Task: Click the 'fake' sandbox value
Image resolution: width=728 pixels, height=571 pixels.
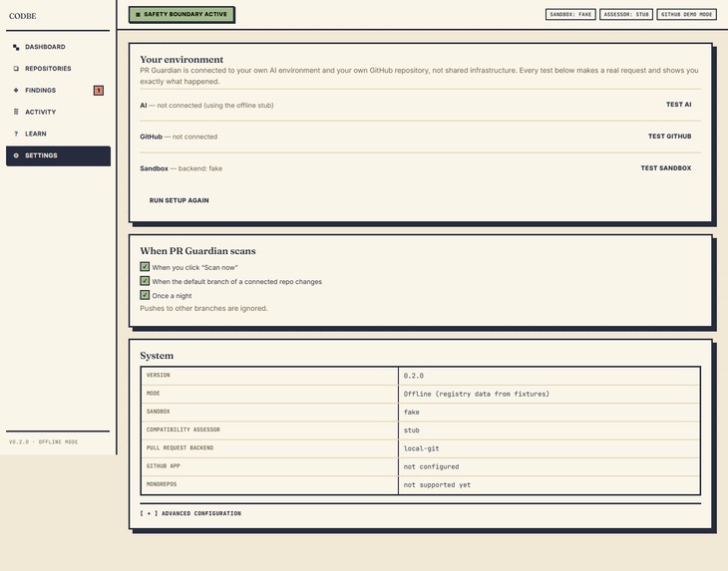Action: tap(411, 412)
